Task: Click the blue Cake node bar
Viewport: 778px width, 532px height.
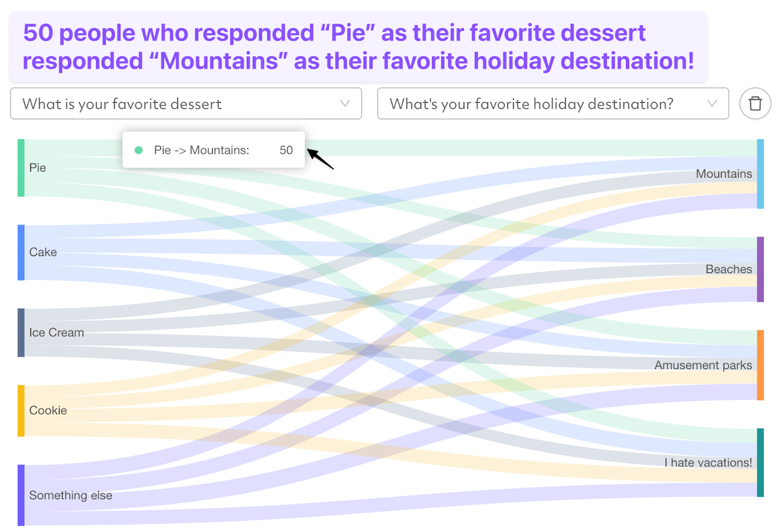Action: (21, 252)
